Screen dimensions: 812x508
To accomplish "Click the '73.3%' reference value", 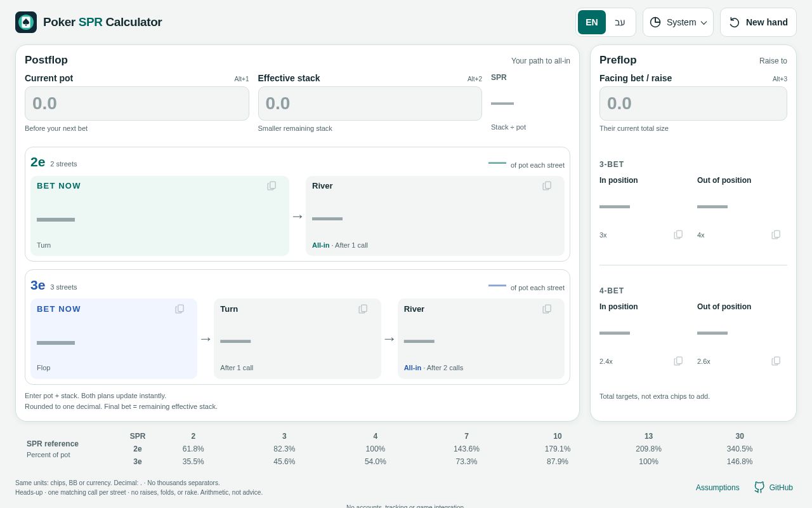I will point(466,462).
